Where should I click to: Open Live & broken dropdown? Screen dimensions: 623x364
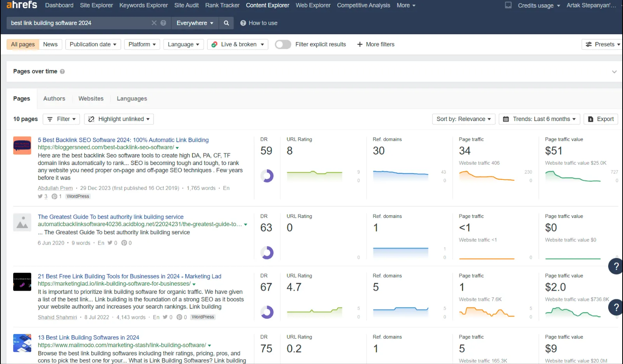pos(238,44)
